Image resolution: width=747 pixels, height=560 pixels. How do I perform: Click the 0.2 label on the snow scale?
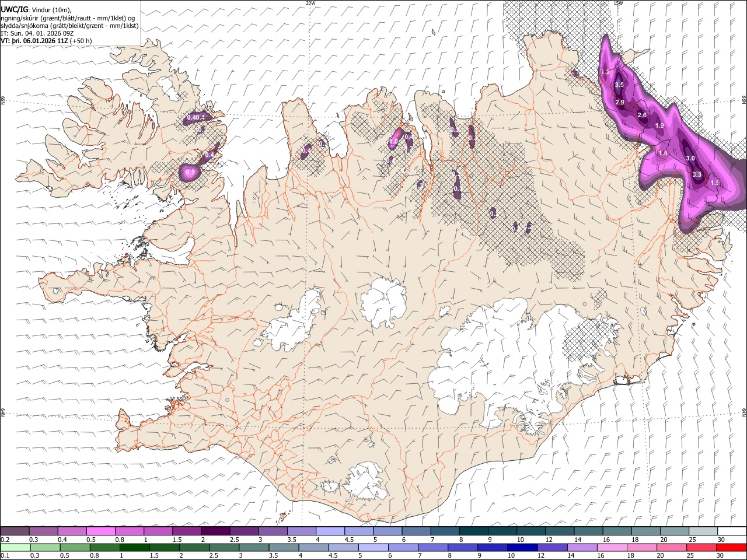coord(5,540)
